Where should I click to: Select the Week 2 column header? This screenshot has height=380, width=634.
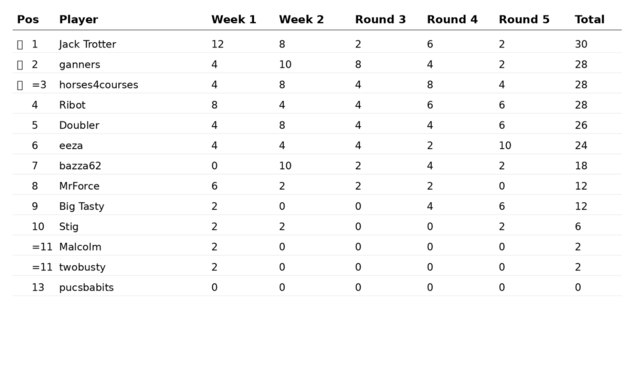click(x=301, y=19)
